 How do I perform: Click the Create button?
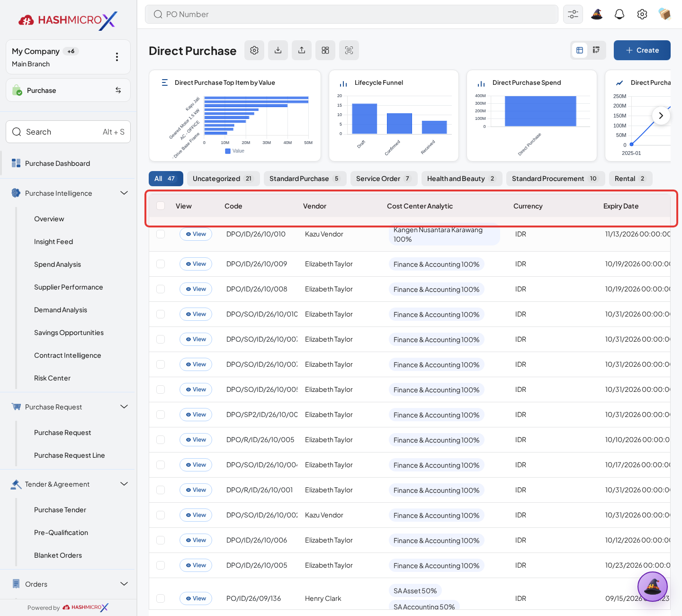click(x=642, y=50)
